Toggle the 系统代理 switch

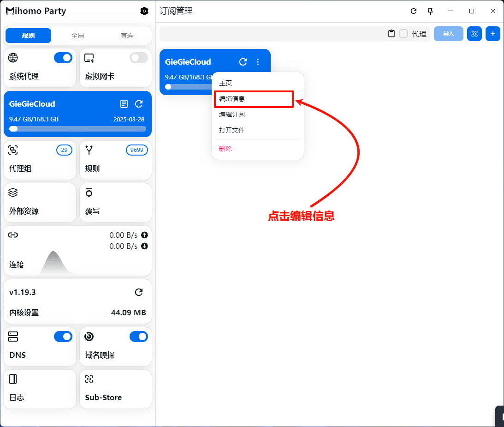point(63,58)
